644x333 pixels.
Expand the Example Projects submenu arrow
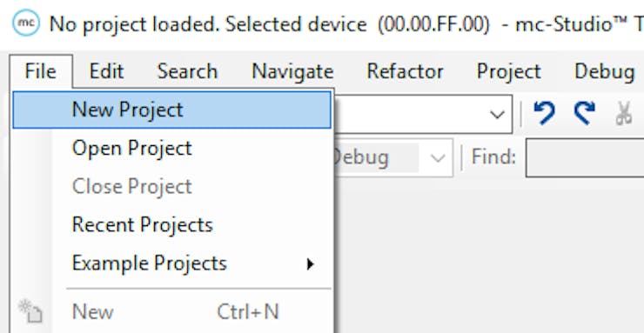pos(310,263)
